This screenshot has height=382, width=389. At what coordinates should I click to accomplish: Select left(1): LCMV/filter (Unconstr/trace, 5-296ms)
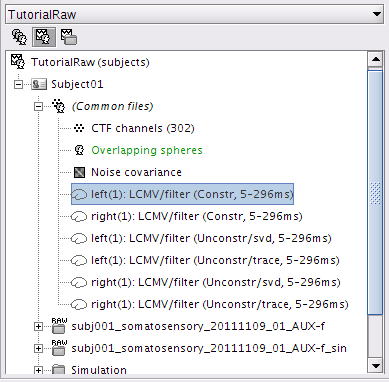click(215, 260)
